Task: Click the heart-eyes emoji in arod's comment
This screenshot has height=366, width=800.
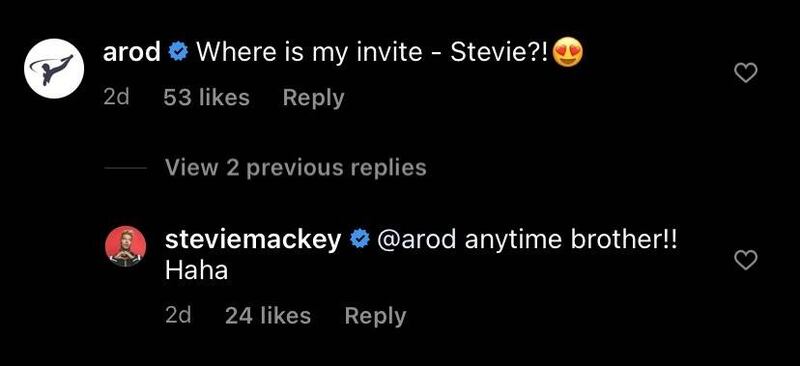Action: [x=567, y=53]
